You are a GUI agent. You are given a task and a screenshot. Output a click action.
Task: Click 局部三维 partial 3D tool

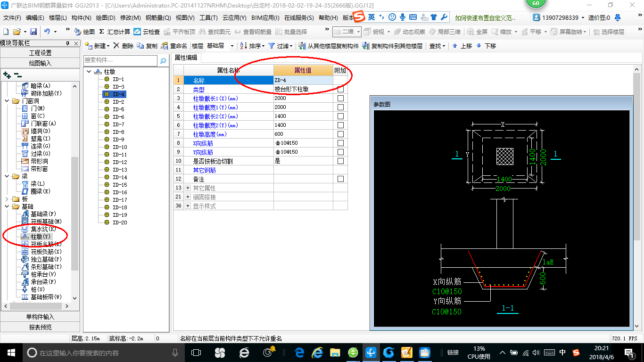445,32
